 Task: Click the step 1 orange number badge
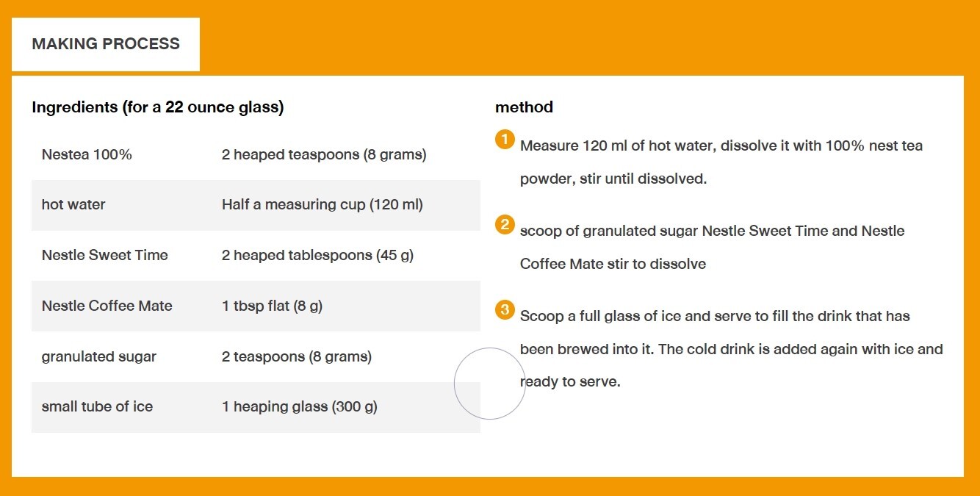(505, 140)
